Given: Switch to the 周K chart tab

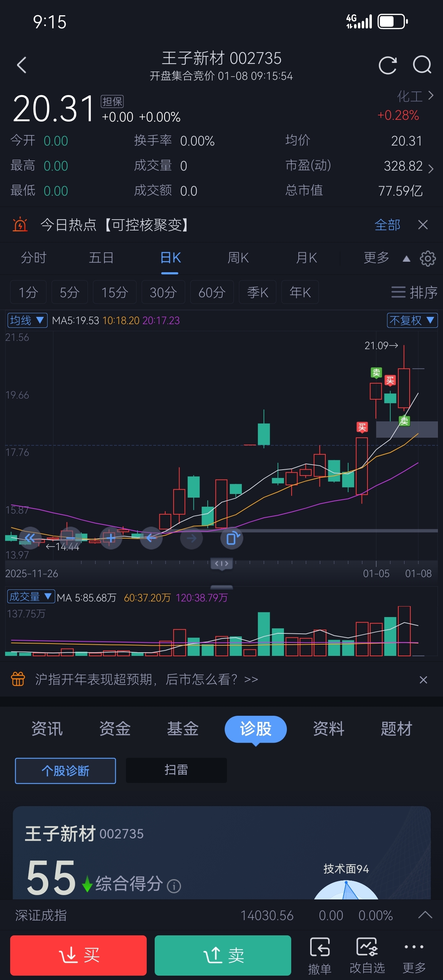Looking at the screenshot, I should (x=238, y=258).
